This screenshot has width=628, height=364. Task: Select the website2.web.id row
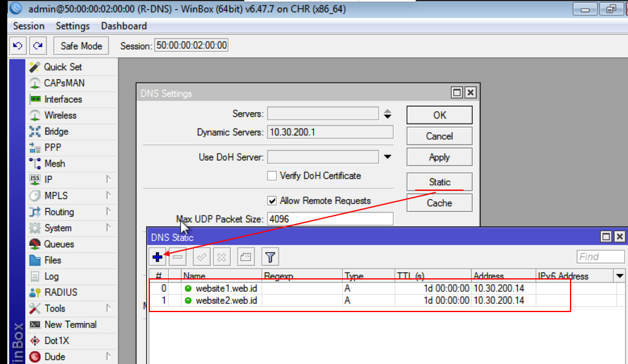(386, 301)
